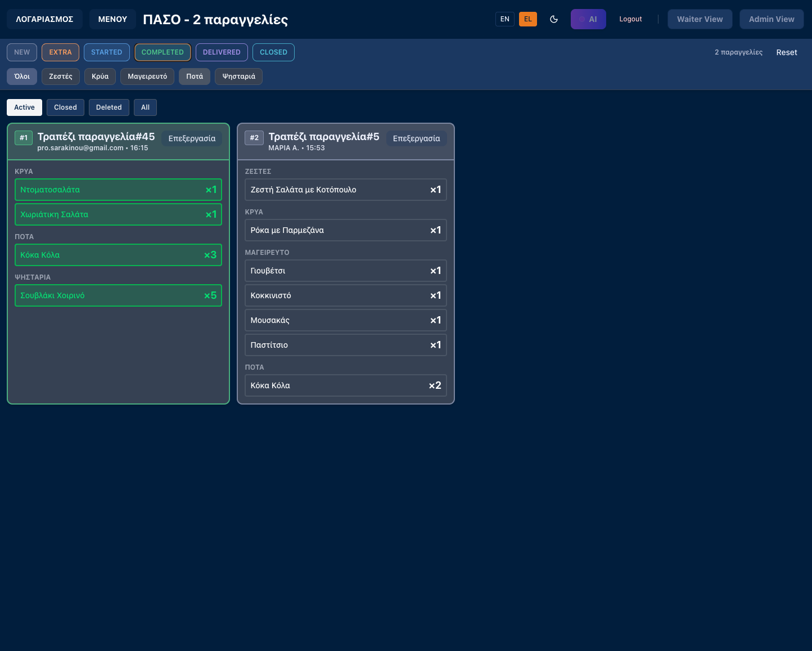Filter by the Ζεστές category
This screenshot has width=812, height=651.
pyautogui.click(x=61, y=77)
